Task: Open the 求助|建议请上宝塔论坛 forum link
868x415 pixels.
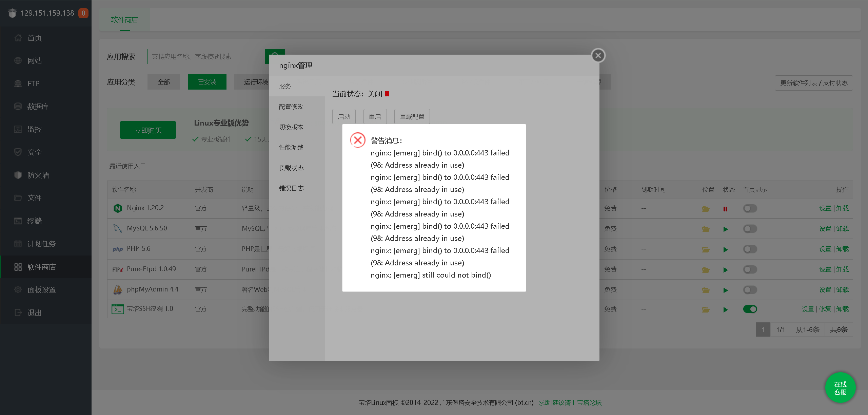Action: [570, 402]
